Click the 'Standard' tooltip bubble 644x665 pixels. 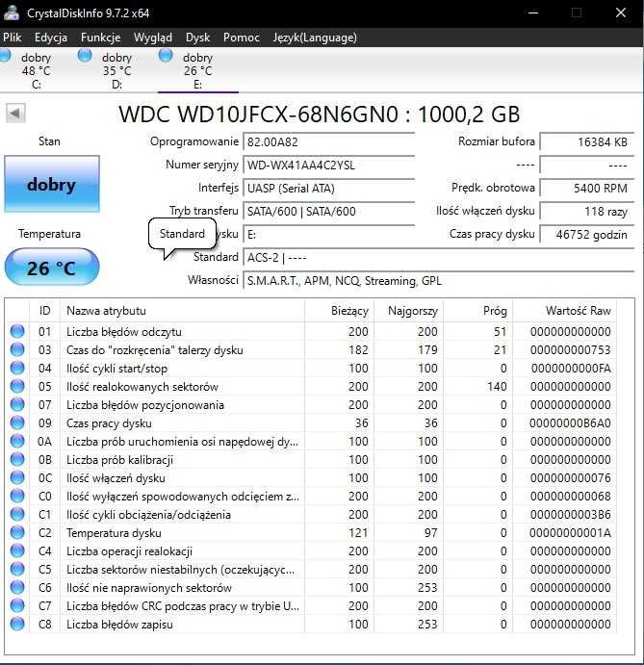[182, 234]
